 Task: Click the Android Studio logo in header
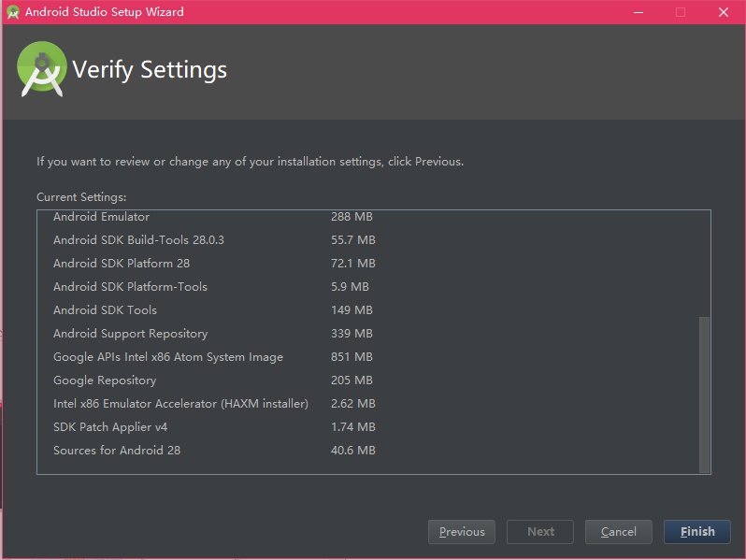pyautogui.click(x=41, y=69)
